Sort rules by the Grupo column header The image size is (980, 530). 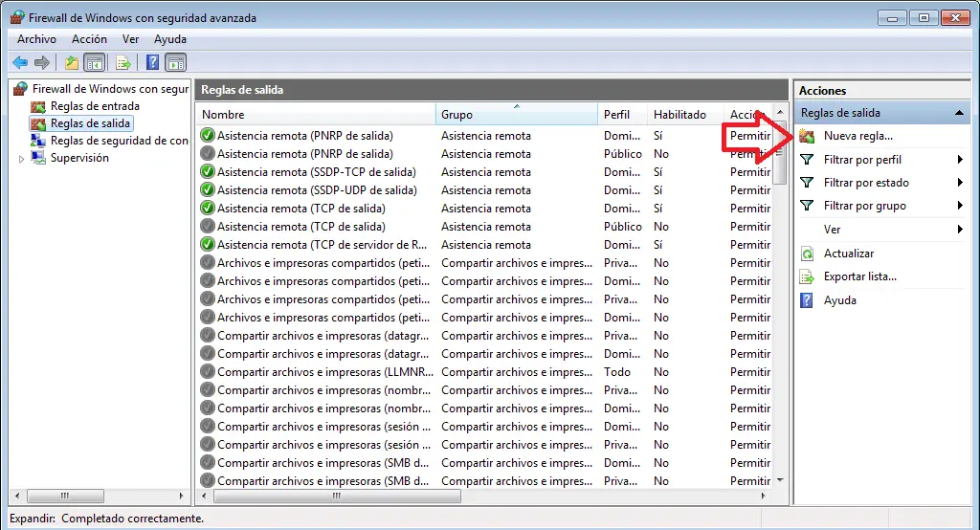[517, 115]
